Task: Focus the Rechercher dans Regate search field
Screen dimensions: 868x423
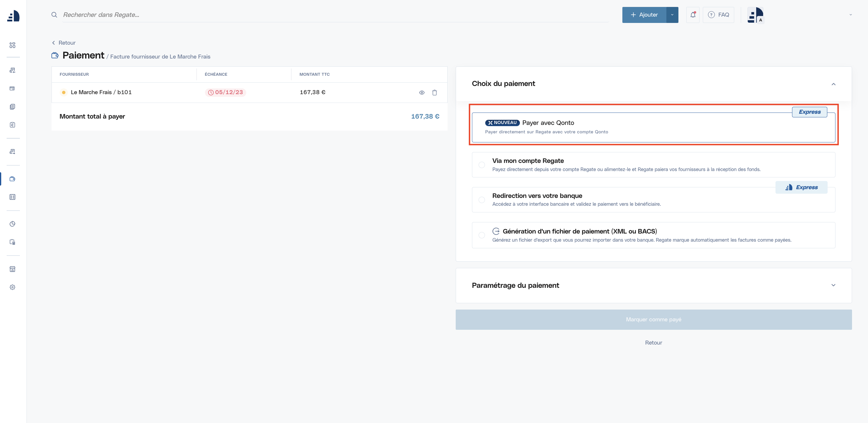Action: pyautogui.click(x=335, y=14)
